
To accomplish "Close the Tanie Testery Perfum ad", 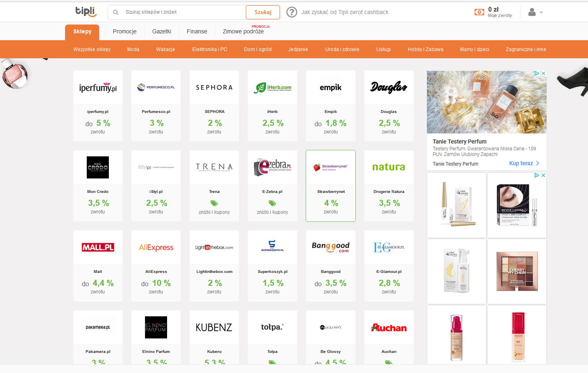I will pos(543,74).
